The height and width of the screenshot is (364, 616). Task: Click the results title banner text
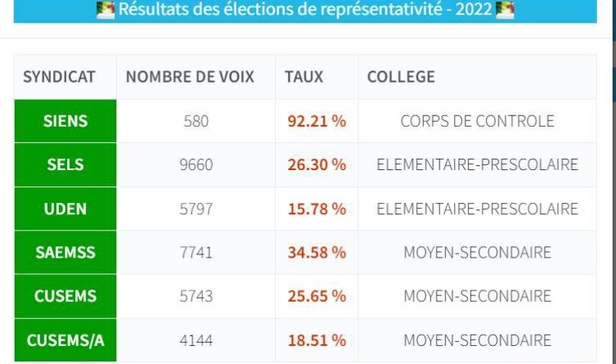point(304,11)
